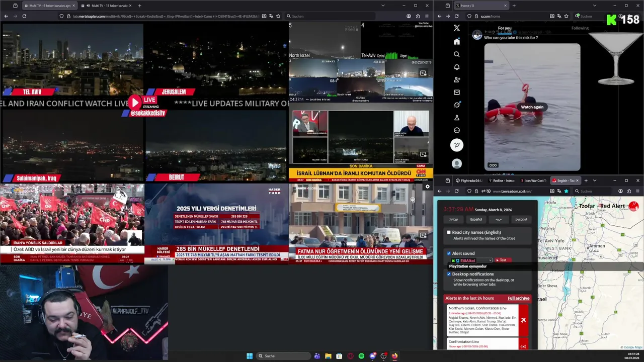
Task: Open Messages envelope in X sidebar
Action: (457, 92)
